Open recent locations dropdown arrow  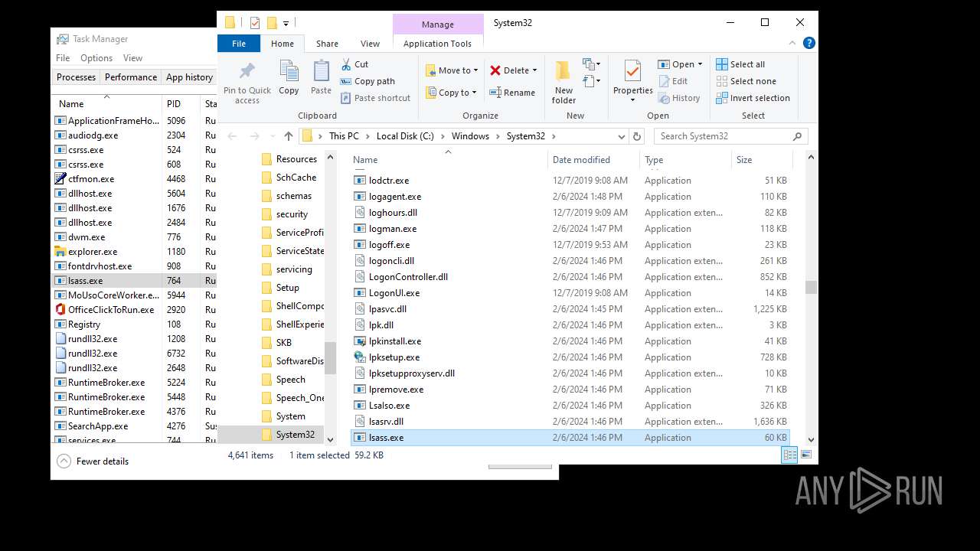(x=271, y=136)
